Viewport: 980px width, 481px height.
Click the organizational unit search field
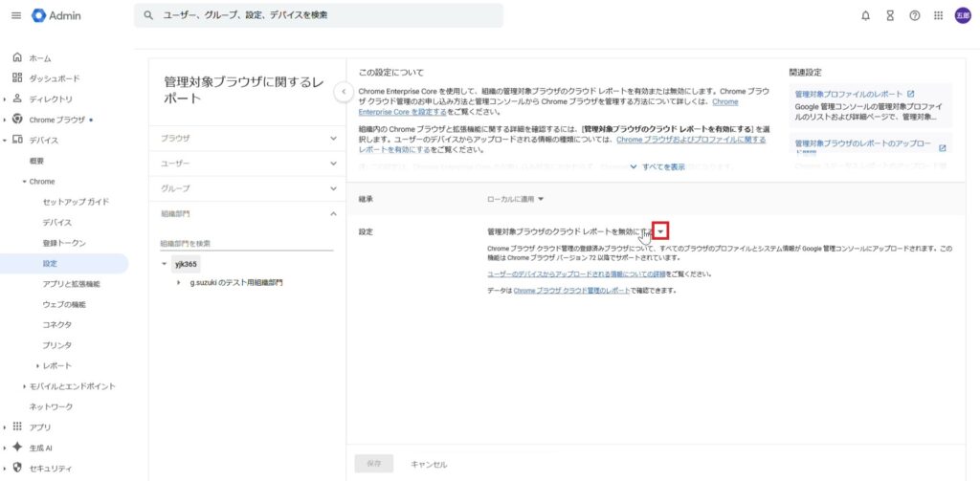246,243
